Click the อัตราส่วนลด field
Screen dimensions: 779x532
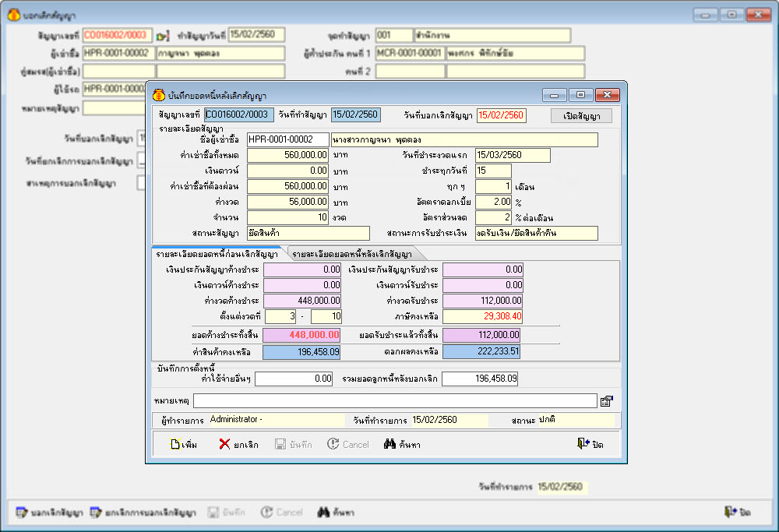pos(493,217)
